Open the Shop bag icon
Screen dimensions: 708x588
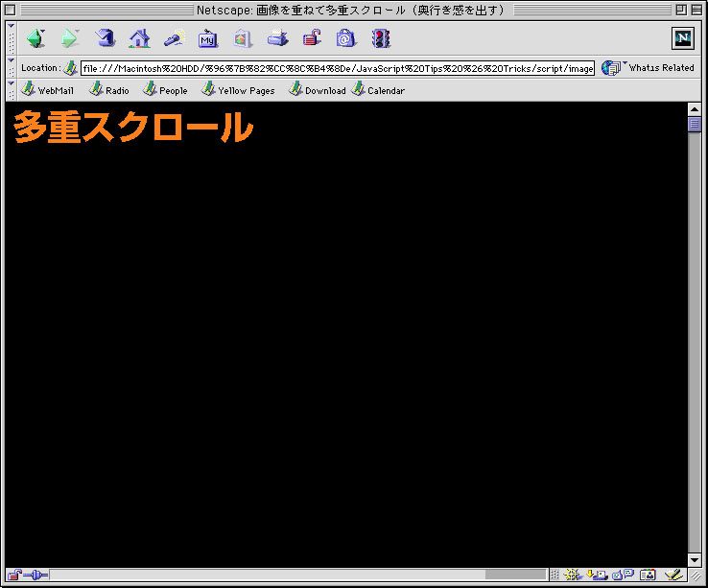tap(346, 38)
